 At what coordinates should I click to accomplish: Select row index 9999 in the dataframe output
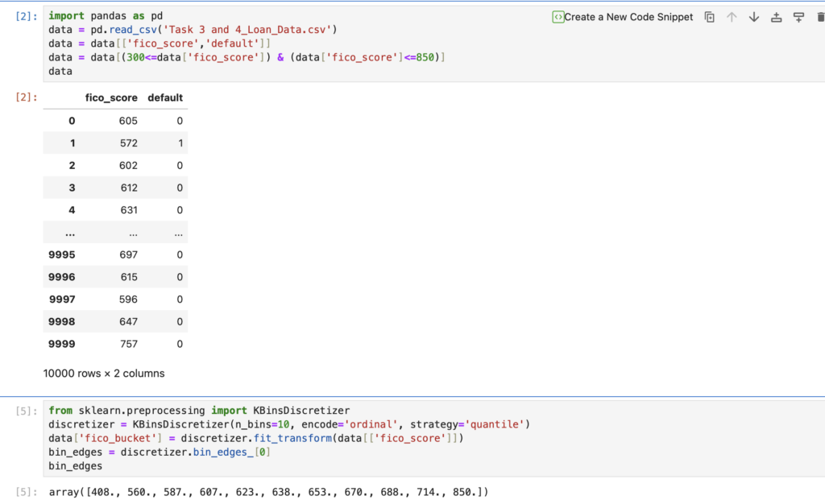[62, 344]
